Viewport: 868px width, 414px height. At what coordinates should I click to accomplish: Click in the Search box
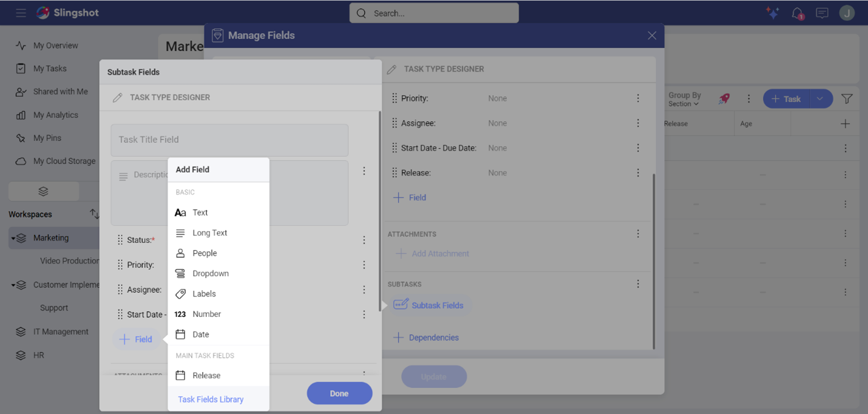coord(434,13)
